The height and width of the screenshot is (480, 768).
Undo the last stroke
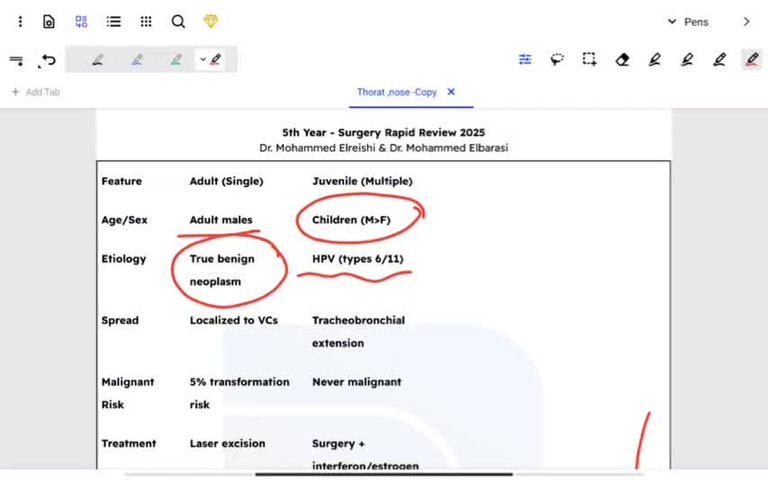[47, 61]
